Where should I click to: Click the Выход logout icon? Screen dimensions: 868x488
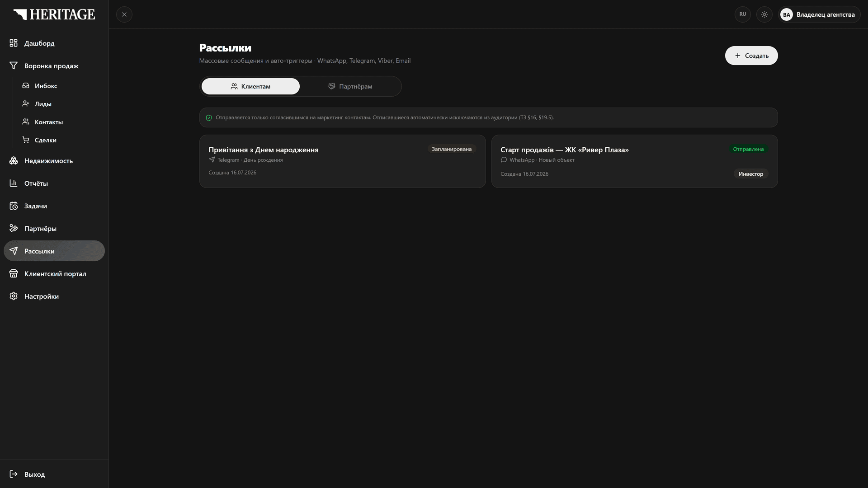tap(14, 474)
